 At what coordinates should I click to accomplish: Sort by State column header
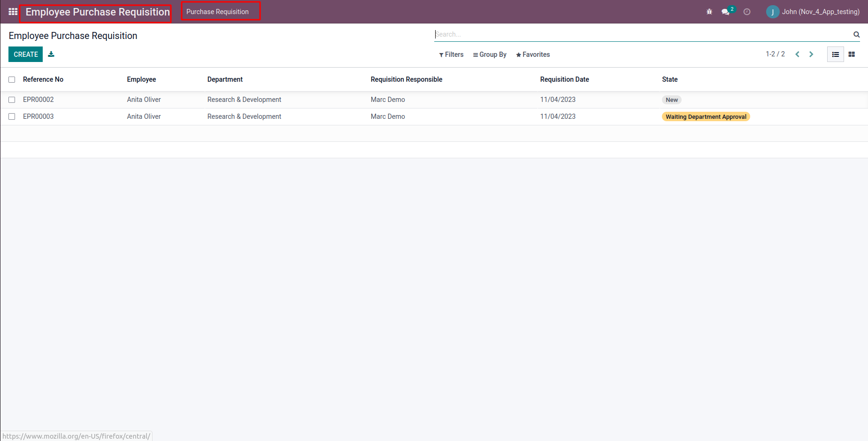pos(669,79)
